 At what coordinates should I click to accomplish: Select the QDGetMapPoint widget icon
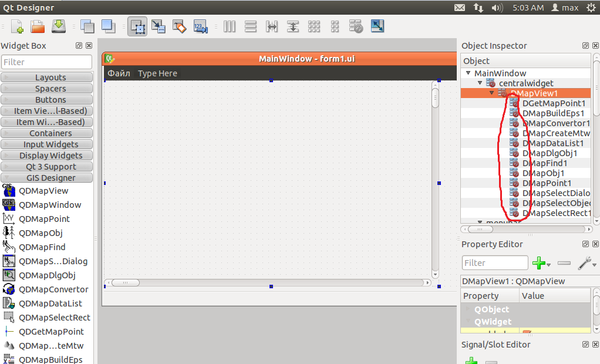point(8,332)
